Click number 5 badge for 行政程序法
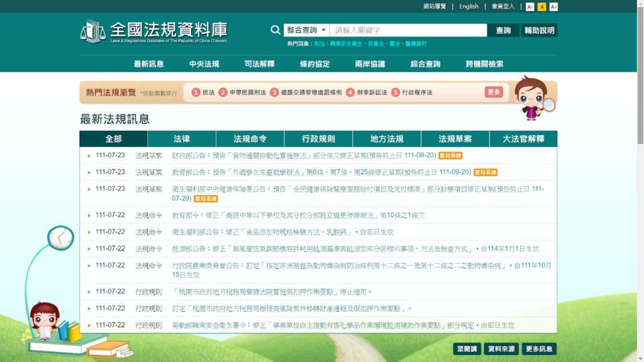Image resolution: width=644 pixels, height=362 pixels. (395, 93)
